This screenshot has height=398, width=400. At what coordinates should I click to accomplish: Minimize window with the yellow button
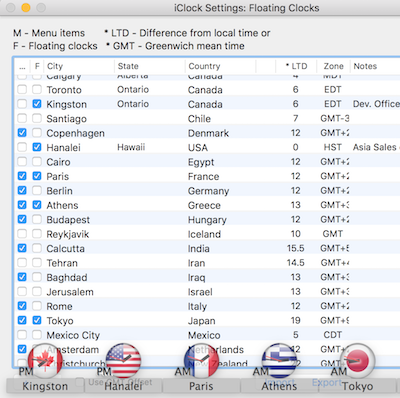(26, 8)
